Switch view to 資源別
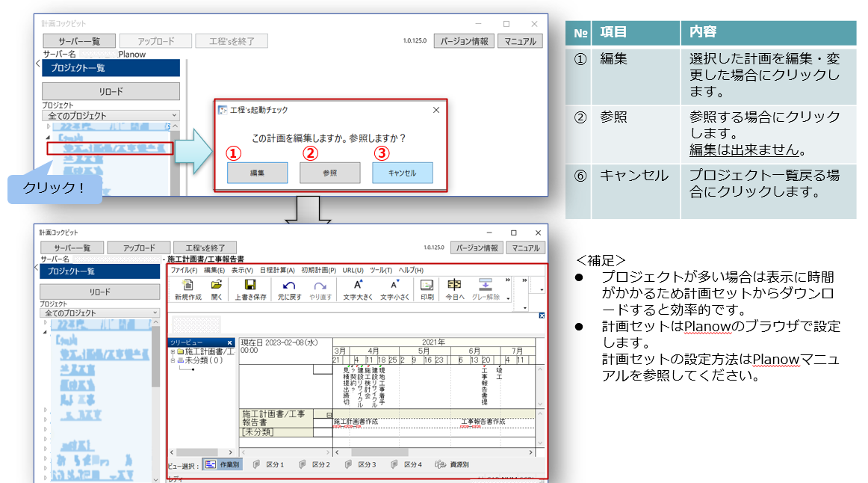868x483 pixels. click(452, 464)
